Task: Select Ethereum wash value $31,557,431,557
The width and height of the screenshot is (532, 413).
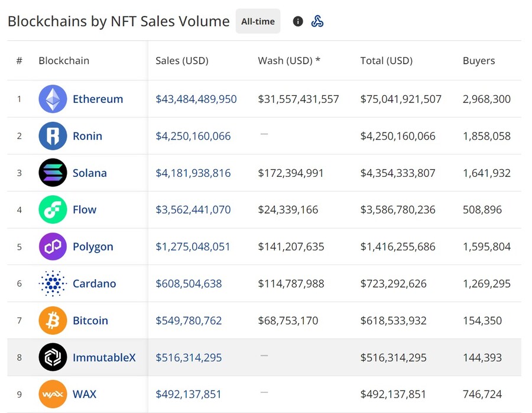Action: pyautogui.click(x=299, y=99)
